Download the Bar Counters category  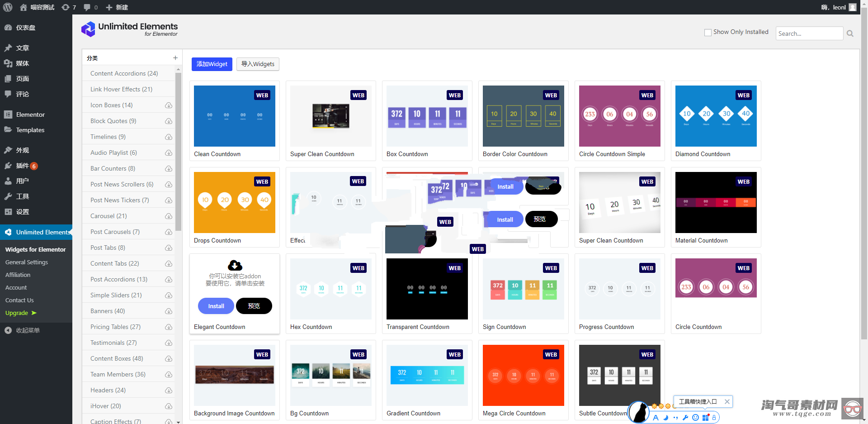pyautogui.click(x=169, y=168)
